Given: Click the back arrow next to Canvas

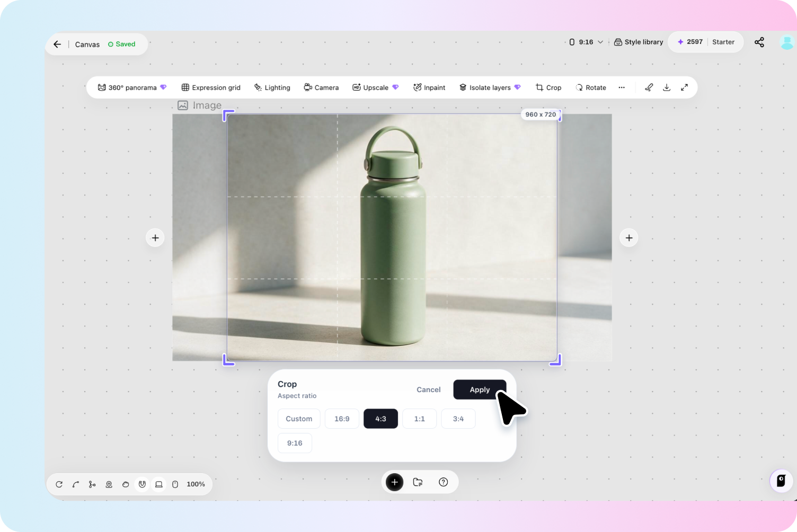Looking at the screenshot, I should coord(57,45).
